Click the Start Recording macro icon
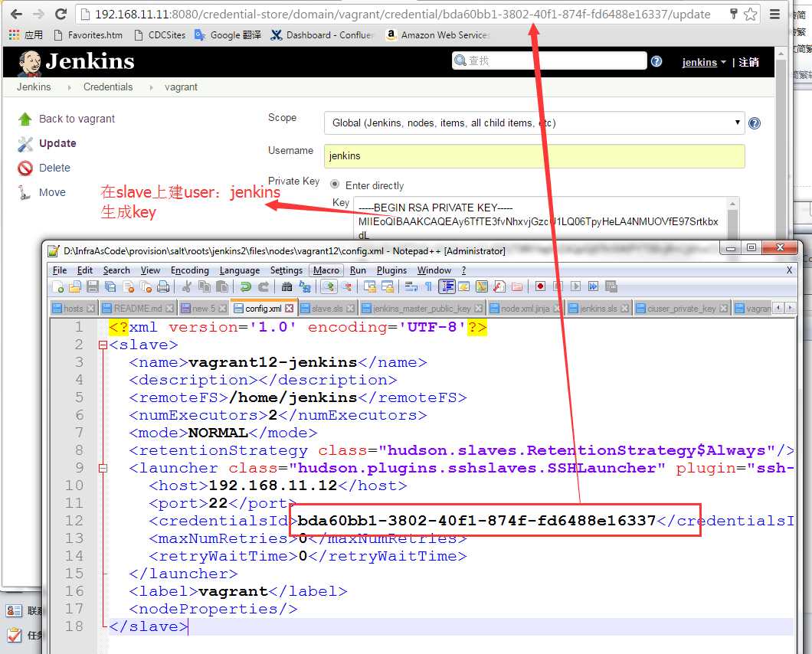This screenshot has height=654, width=812. click(540, 287)
